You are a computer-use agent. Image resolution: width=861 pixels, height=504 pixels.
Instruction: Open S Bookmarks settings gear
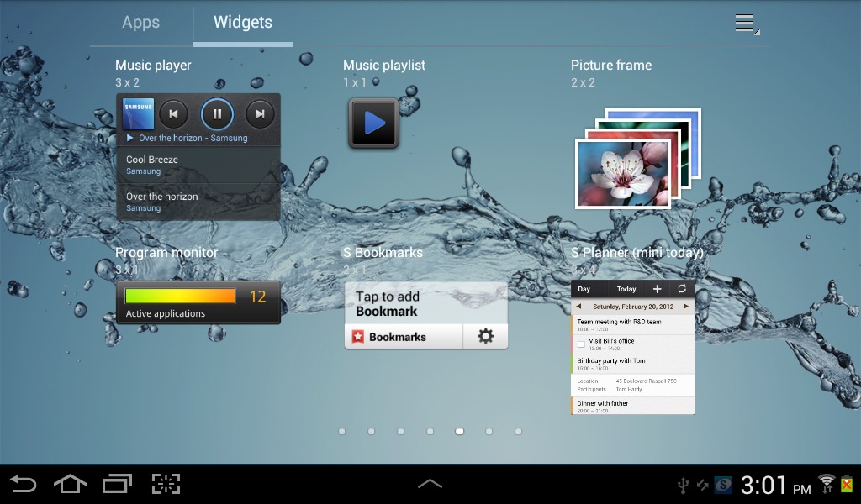(485, 336)
